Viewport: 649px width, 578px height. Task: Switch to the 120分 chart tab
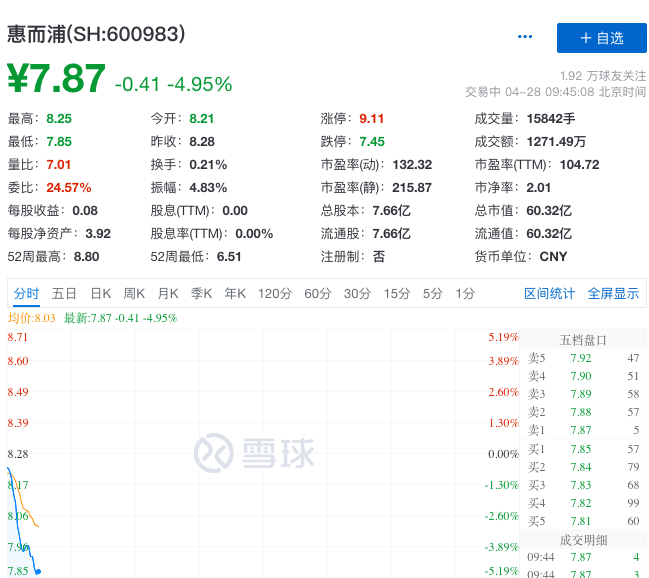coord(275,294)
